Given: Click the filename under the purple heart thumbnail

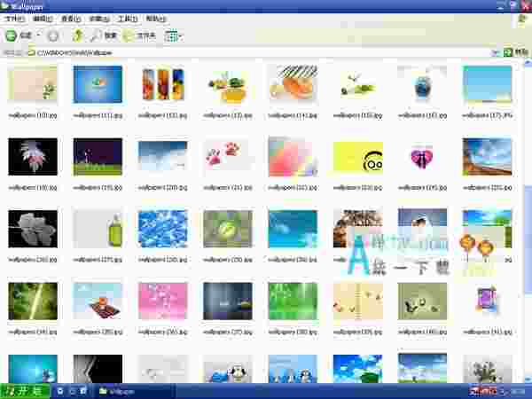Looking at the screenshot, I should point(422,188).
